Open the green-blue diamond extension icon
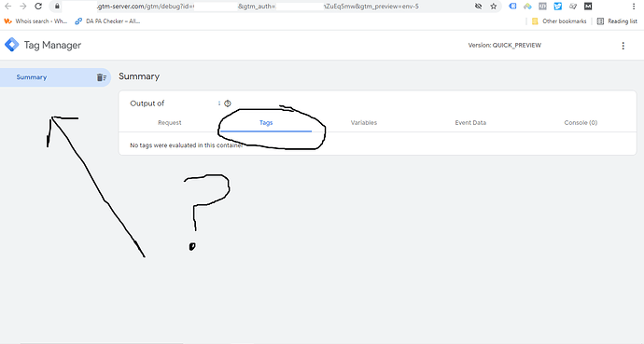This screenshot has width=644, height=344. tap(527, 7)
